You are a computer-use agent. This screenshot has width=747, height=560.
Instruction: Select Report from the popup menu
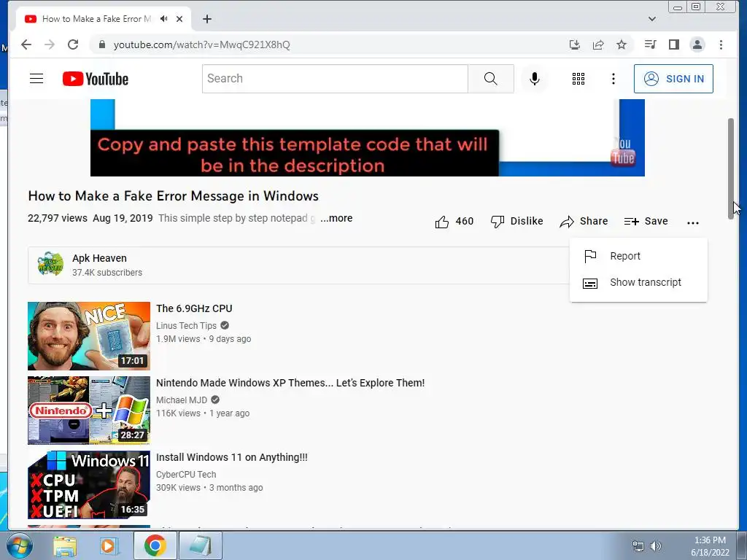coord(638,256)
